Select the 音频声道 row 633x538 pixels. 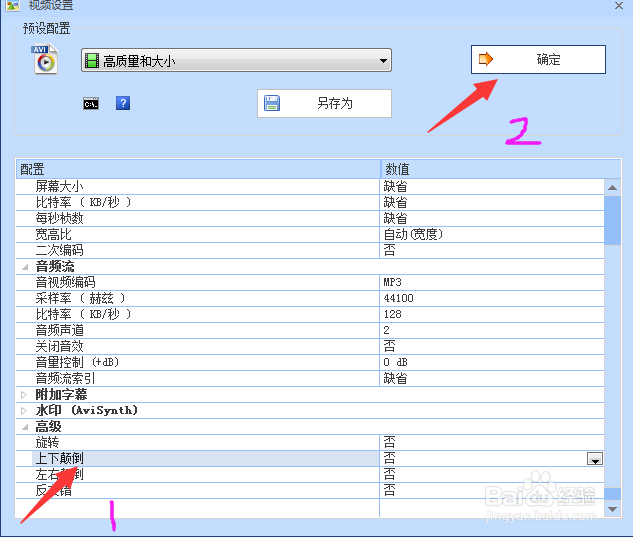[310, 330]
